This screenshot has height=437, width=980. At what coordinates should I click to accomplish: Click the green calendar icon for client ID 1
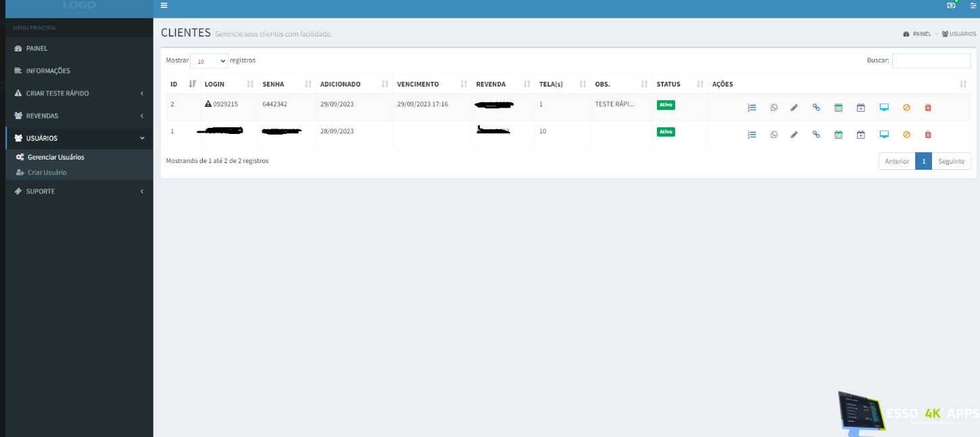tap(838, 135)
